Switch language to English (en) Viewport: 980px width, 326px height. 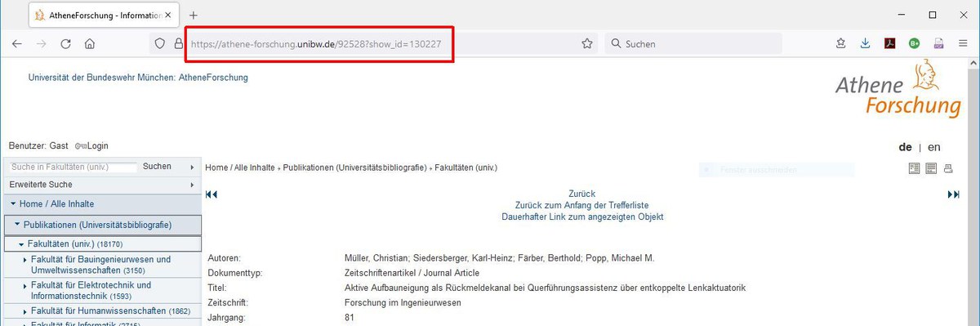934,147
